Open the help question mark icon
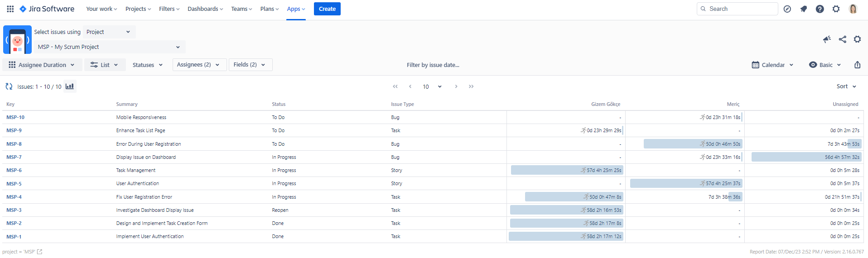Screen dimensions: 868x258 point(820,9)
